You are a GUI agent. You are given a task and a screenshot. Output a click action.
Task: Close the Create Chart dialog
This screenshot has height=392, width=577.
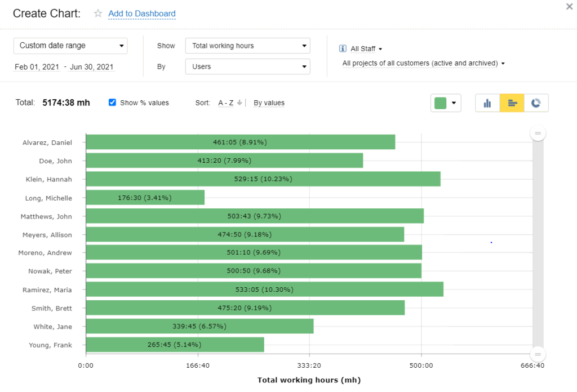coord(569,7)
